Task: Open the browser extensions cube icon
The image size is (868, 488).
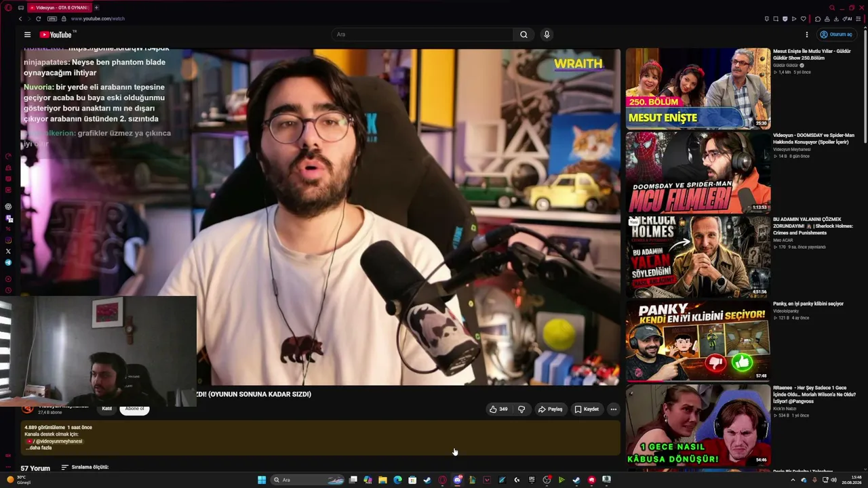Action: 818,19
